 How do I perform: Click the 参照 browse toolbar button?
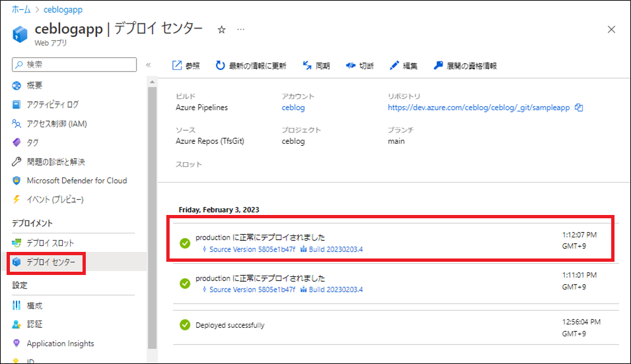(x=186, y=65)
